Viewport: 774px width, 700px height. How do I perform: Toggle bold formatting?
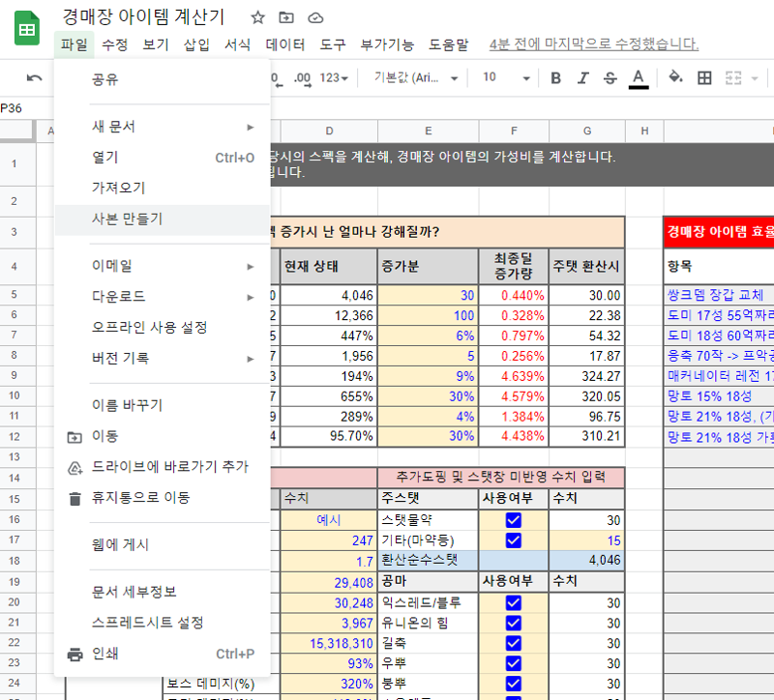click(x=555, y=78)
